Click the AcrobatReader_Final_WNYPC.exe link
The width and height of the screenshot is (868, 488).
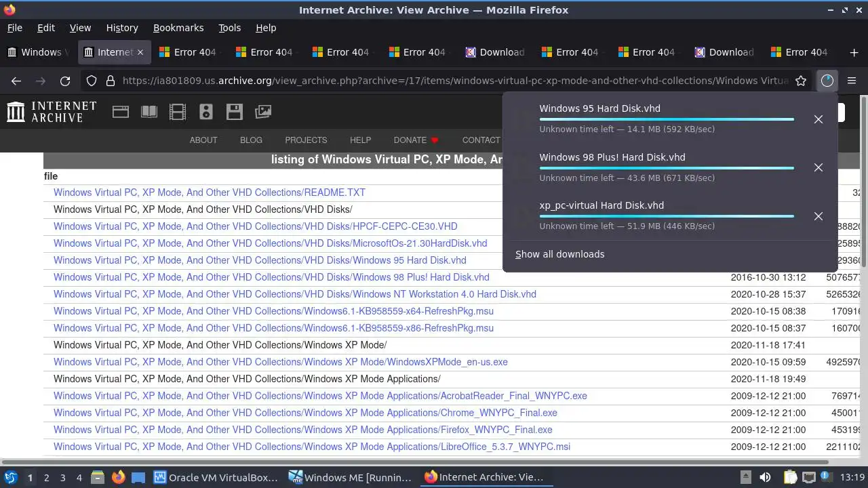click(x=320, y=396)
